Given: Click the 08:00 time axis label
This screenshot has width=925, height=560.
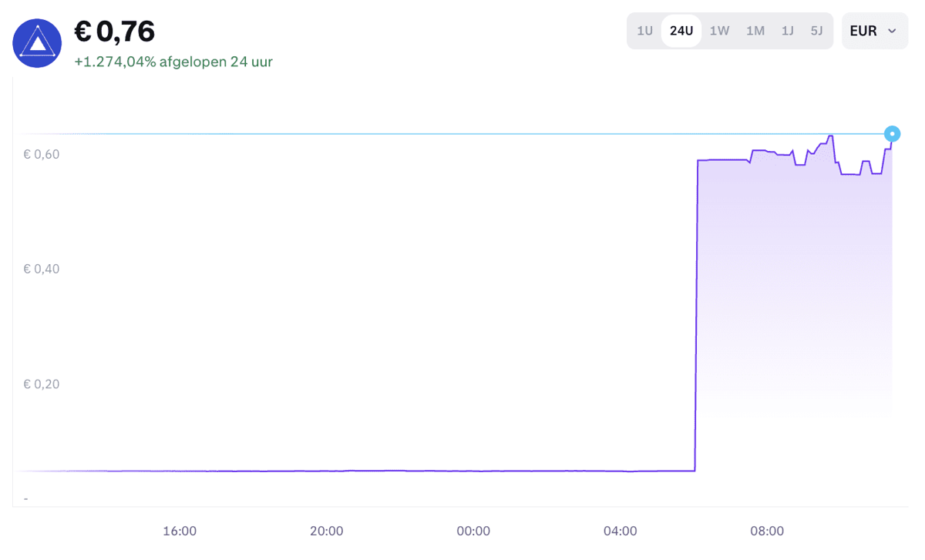Looking at the screenshot, I should (767, 531).
